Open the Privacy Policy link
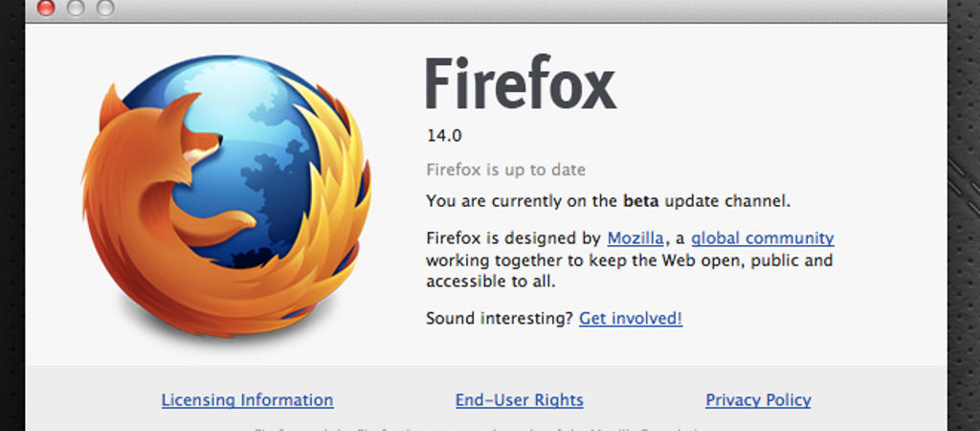 pyautogui.click(x=758, y=399)
